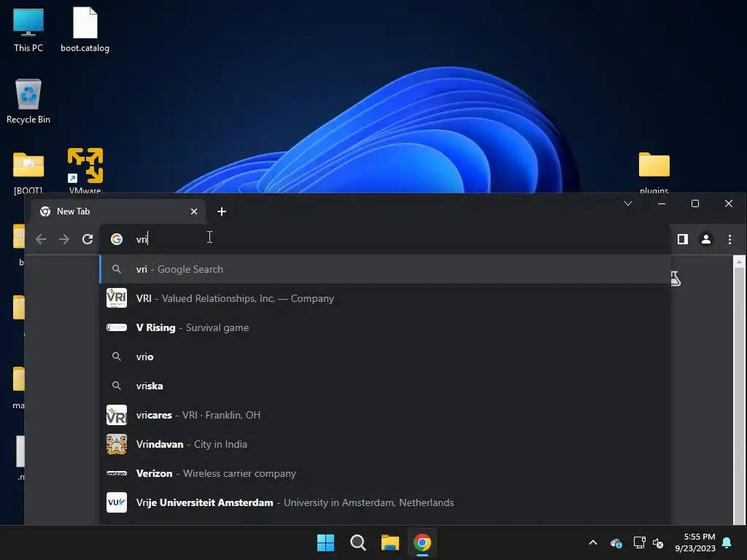The height and width of the screenshot is (560, 747).
Task: Expand the tab search chevron
Action: (x=628, y=204)
